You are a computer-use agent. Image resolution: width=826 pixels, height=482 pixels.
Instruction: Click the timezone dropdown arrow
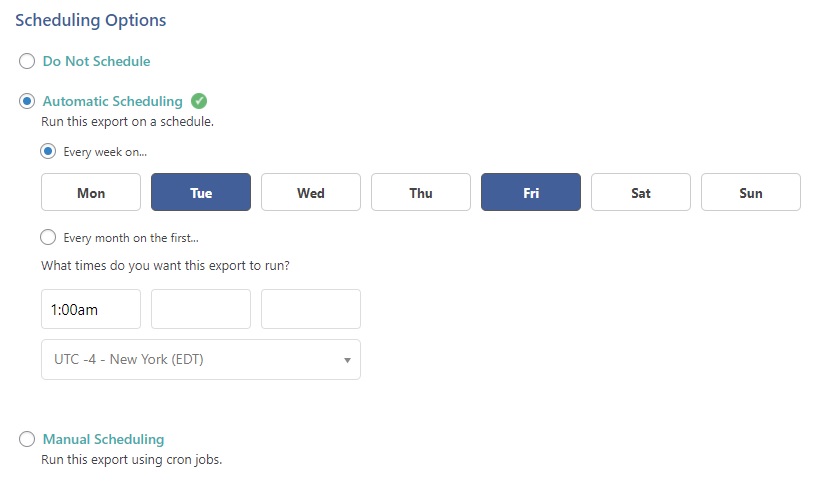347,360
